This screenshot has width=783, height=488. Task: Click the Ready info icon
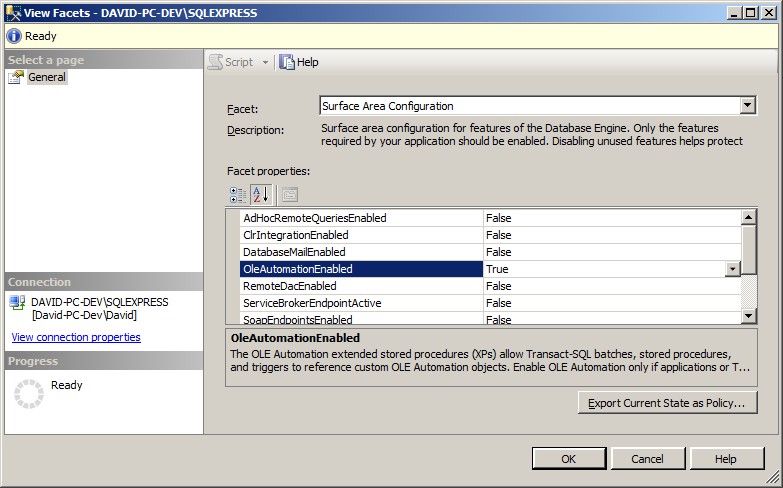(x=14, y=36)
